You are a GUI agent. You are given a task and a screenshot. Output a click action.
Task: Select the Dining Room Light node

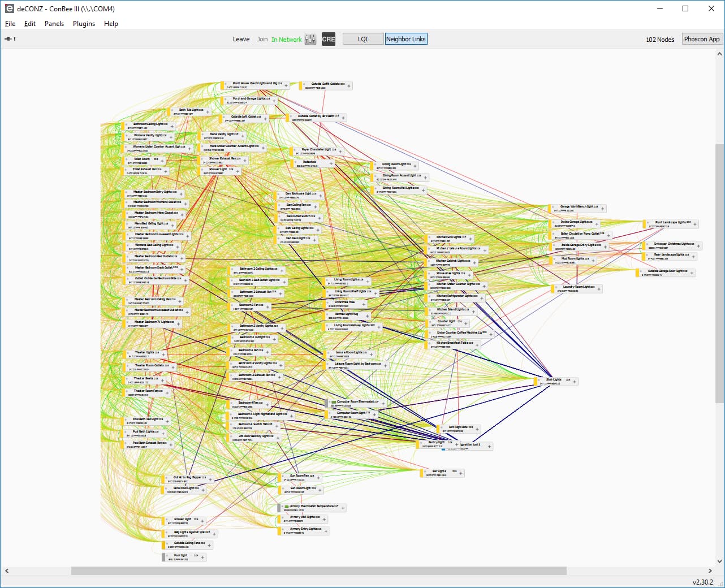click(x=395, y=166)
